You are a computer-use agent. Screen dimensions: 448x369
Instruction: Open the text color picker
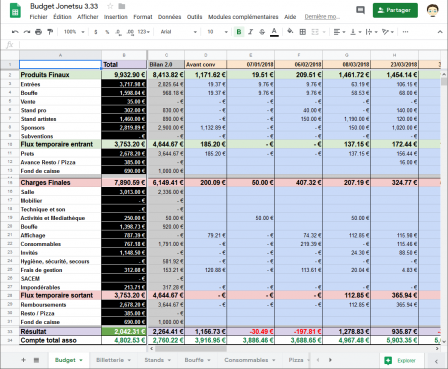[x=274, y=32]
